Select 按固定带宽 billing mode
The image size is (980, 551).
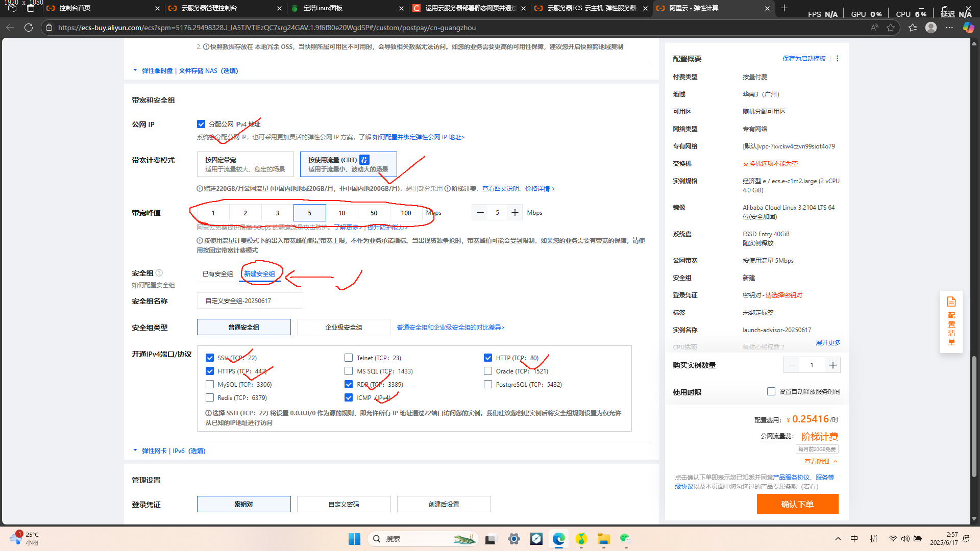(246, 164)
